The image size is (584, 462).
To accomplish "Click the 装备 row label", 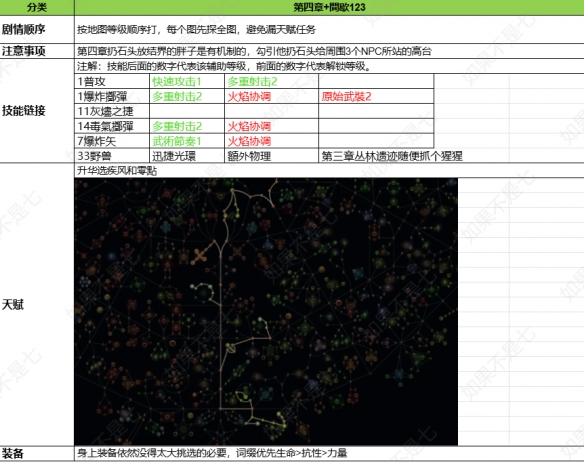I will click(x=37, y=453).
